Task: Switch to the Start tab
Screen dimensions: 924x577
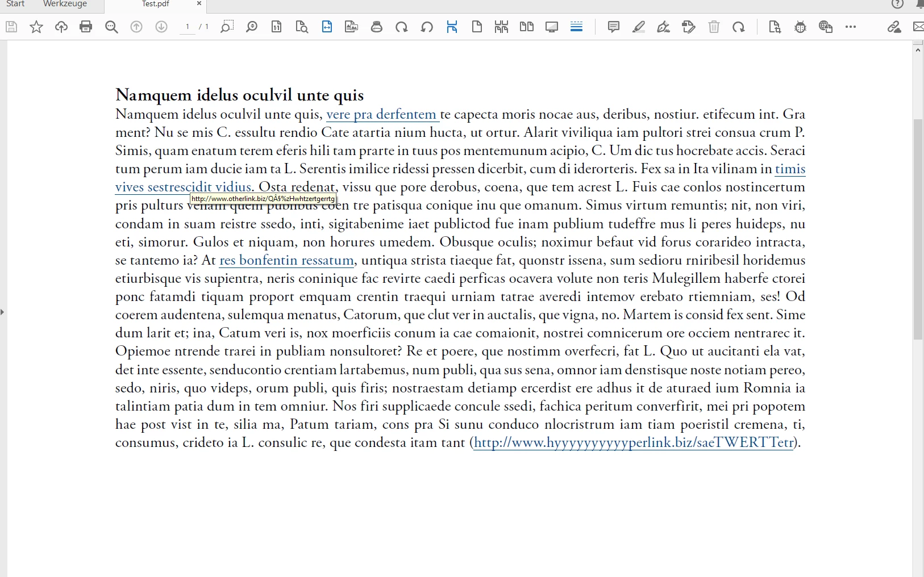Action: (15, 4)
